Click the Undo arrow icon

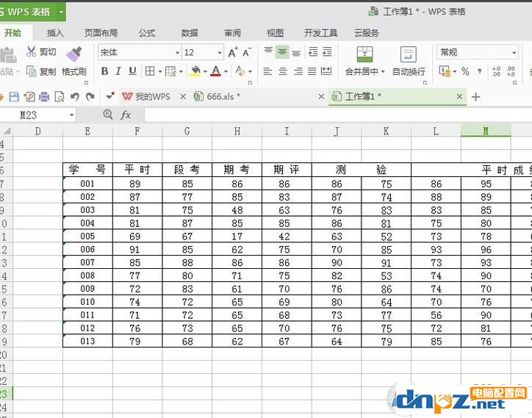coord(75,97)
